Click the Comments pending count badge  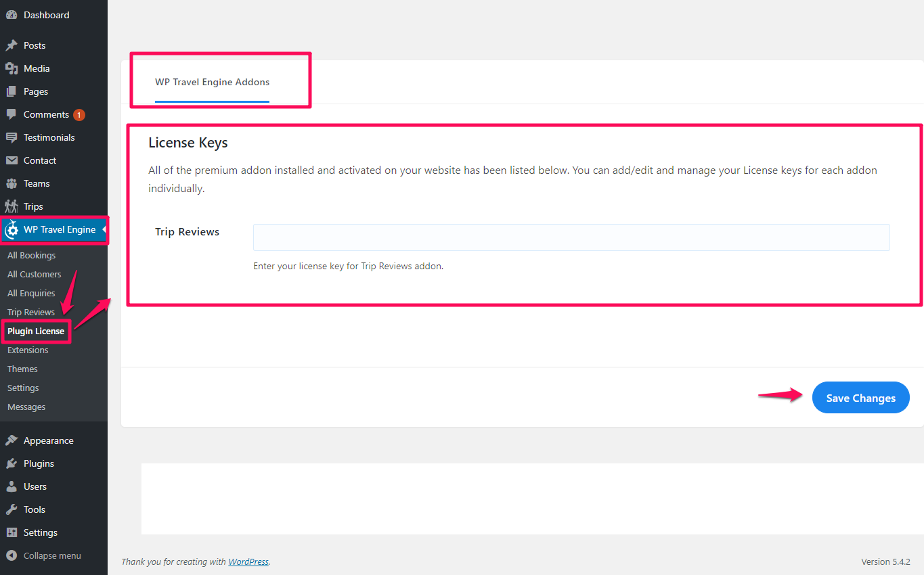pyautogui.click(x=79, y=115)
